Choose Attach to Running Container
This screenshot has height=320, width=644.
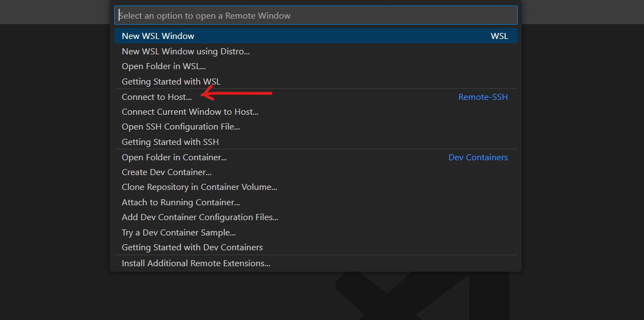pos(180,202)
